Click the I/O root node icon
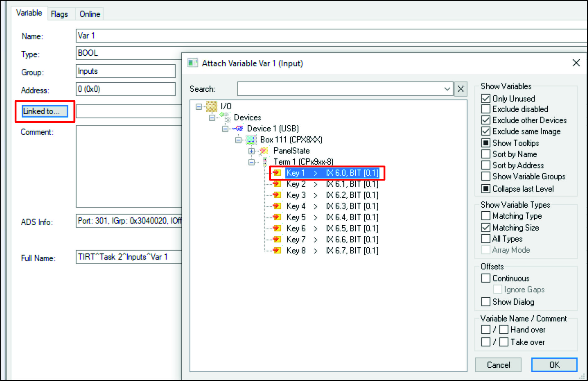 point(212,106)
